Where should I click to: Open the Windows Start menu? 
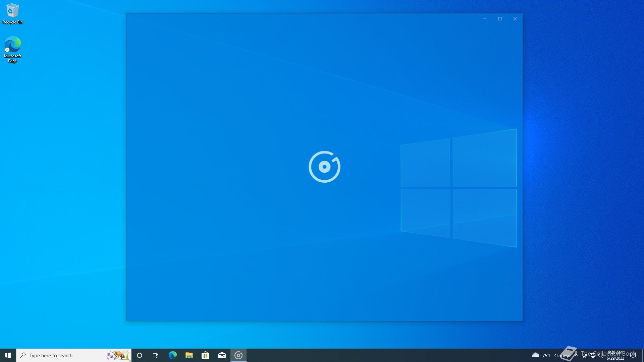[8, 355]
